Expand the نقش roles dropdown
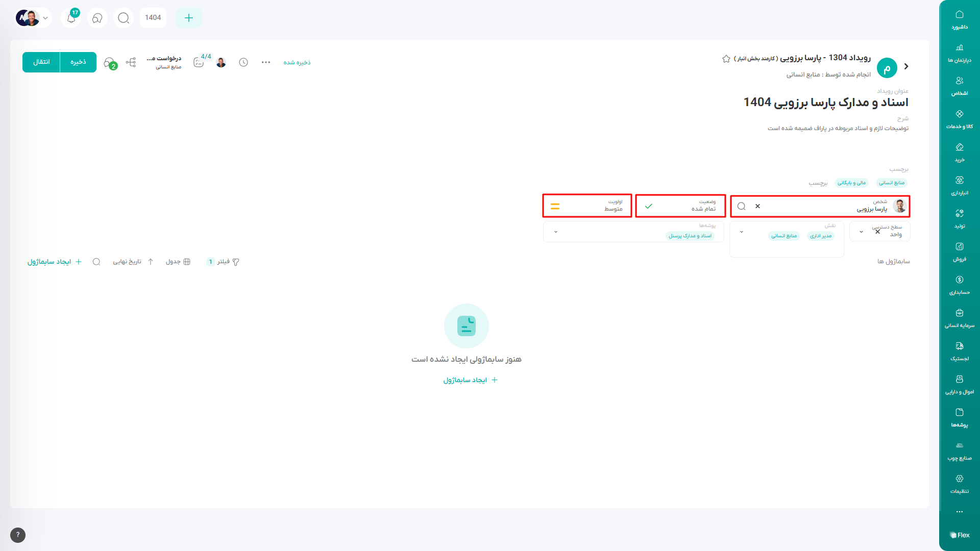 [x=742, y=232]
